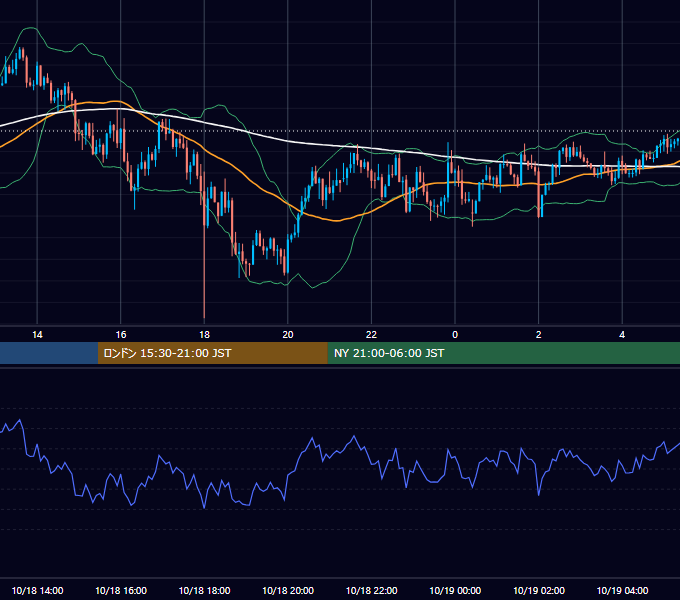The height and width of the screenshot is (600, 680).
Task: Click the 20 hour axis label
Action: 288,334
